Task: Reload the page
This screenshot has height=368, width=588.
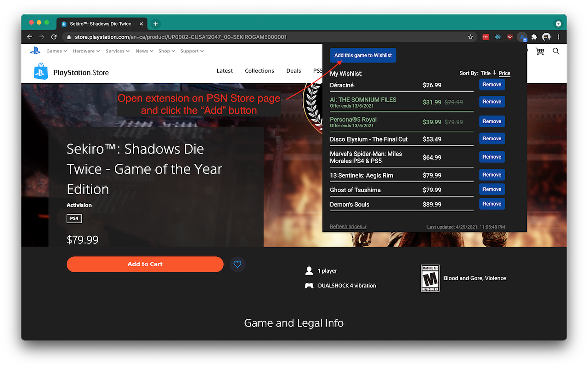Action: [x=54, y=37]
